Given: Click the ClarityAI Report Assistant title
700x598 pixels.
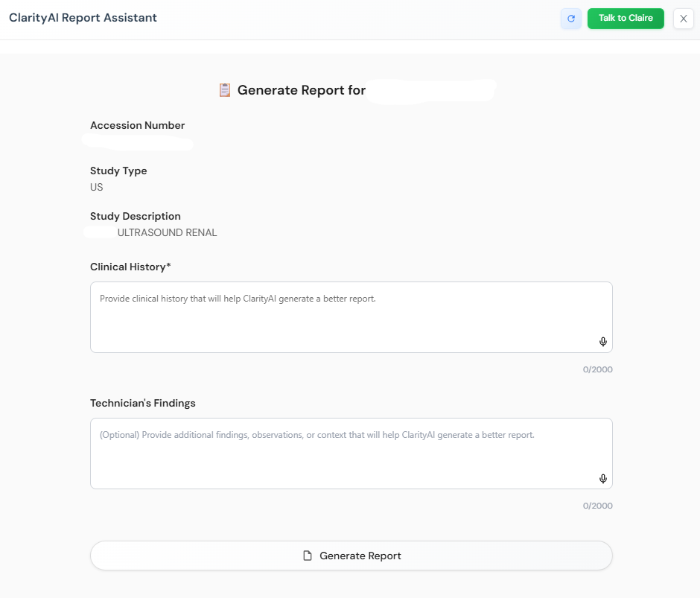Looking at the screenshot, I should 83,18.
